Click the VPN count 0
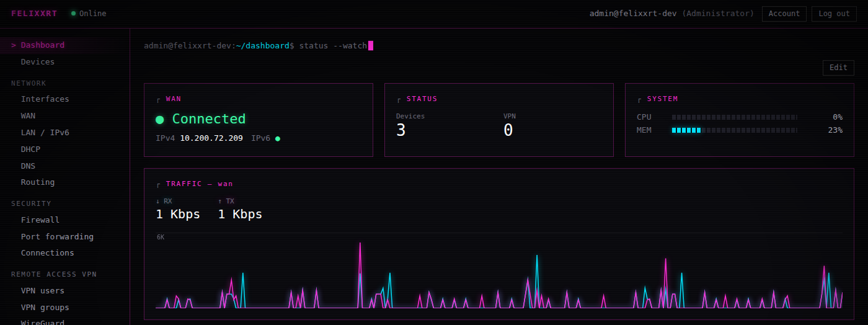Viewport: 868px width, 325px height. tap(508, 130)
